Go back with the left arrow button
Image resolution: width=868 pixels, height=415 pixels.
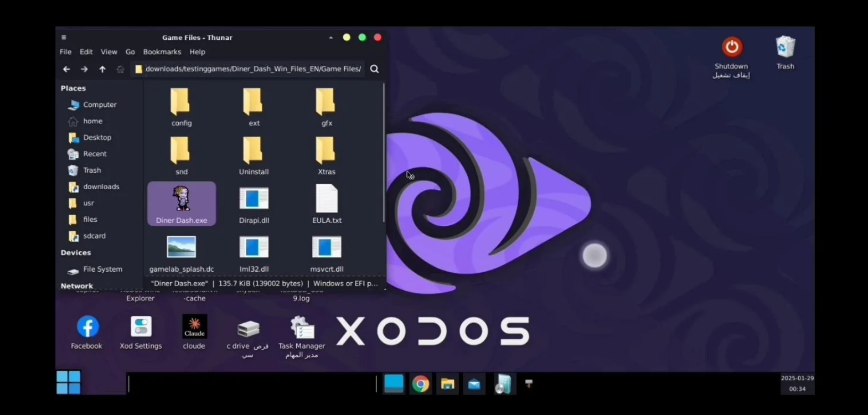click(66, 69)
